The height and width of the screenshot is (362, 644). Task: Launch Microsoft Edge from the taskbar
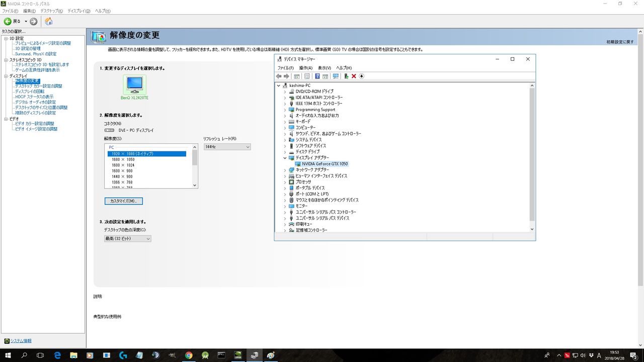tap(57, 355)
